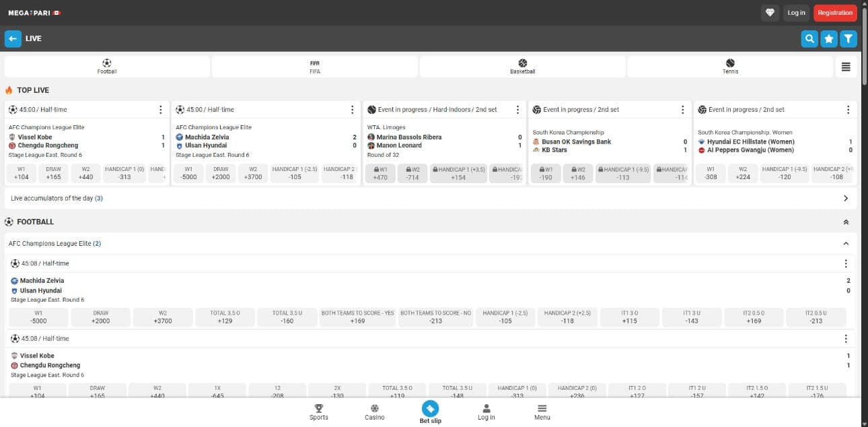The image size is (868, 427).
Task: Select the Tennis sport tab
Action: click(730, 67)
